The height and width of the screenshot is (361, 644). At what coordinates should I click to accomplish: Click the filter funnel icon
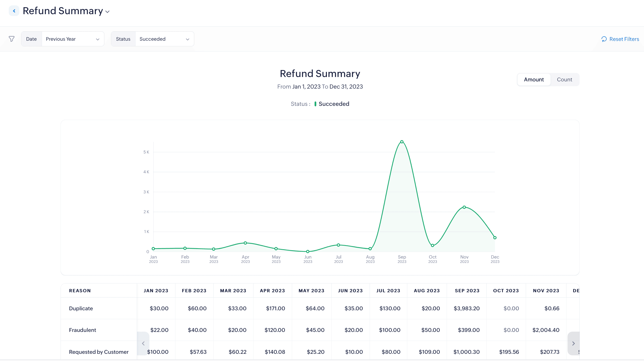[x=12, y=39]
